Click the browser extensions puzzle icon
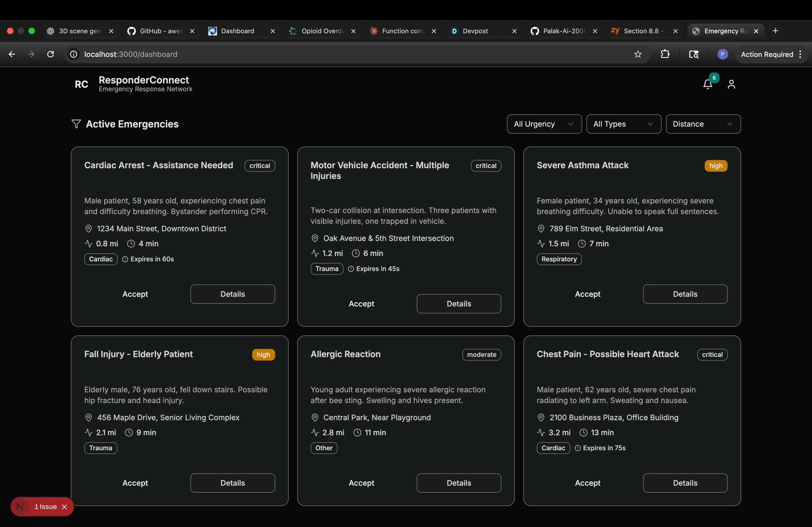 click(x=665, y=54)
